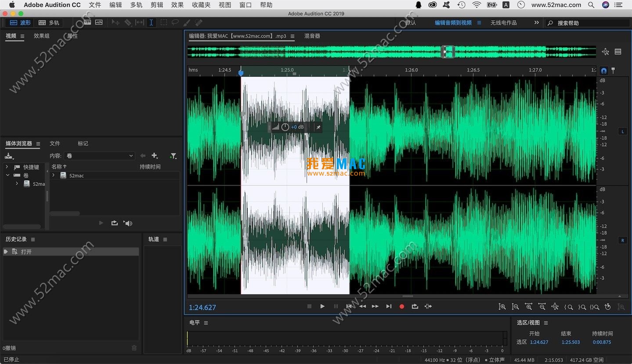
Task: Select the 无线电作品 workspace
Action: point(504,23)
